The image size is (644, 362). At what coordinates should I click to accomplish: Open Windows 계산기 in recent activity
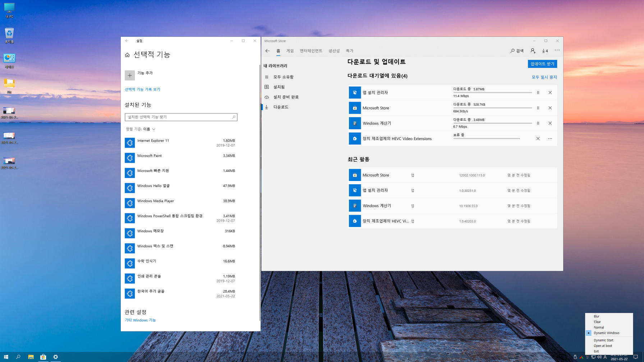[x=452, y=206]
